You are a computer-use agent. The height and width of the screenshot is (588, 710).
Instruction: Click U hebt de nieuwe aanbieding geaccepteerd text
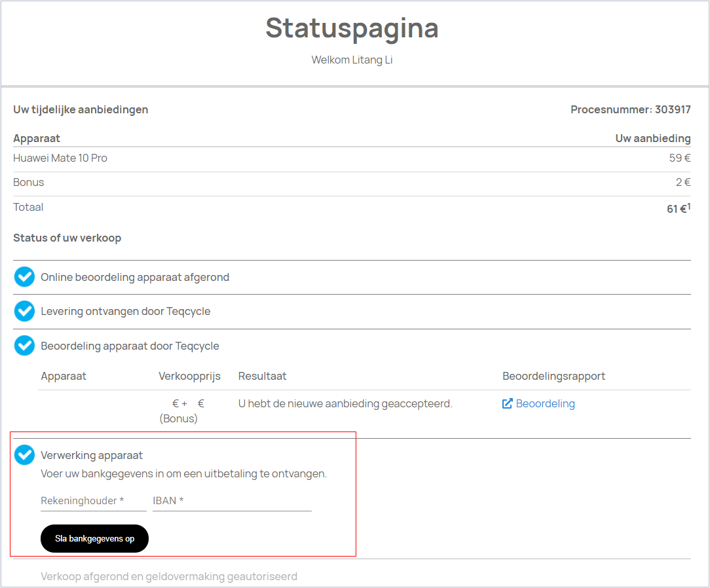(x=345, y=403)
